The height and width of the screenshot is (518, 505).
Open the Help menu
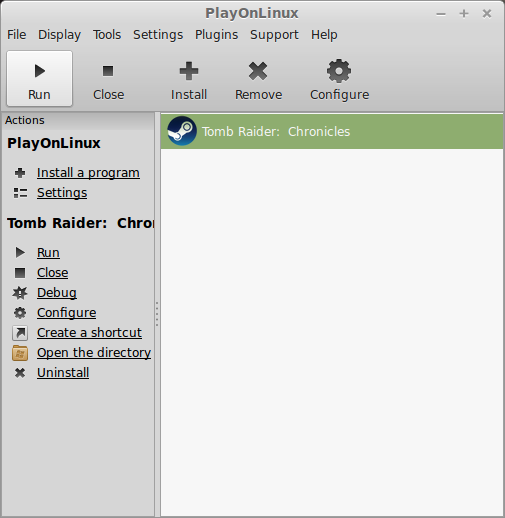coord(324,35)
